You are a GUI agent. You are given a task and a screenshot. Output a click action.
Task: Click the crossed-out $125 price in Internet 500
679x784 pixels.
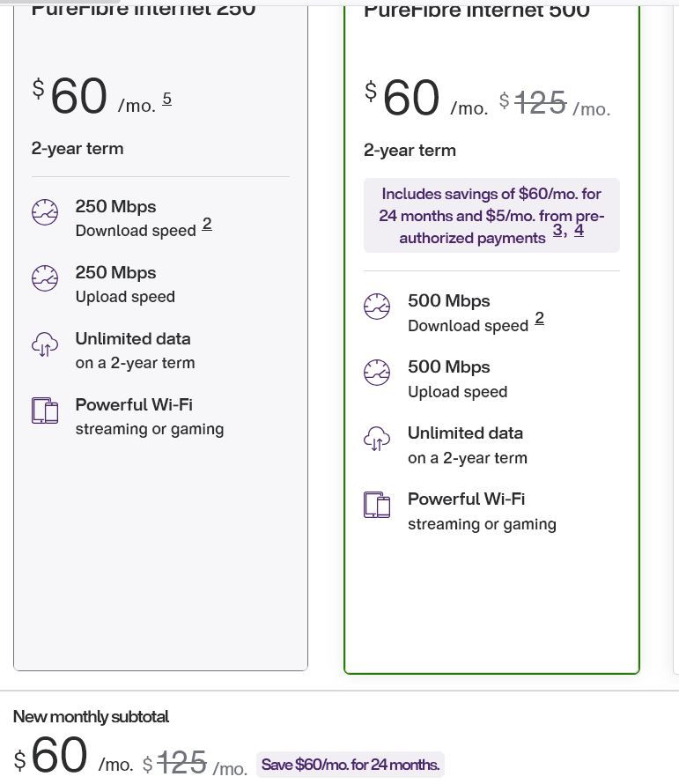tap(540, 103)
